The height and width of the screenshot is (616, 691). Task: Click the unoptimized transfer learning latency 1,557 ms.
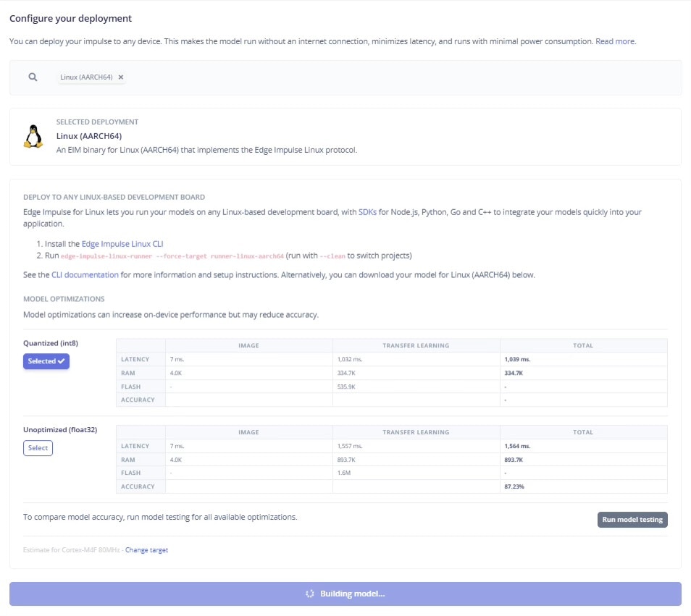click(x=350, y=446)
